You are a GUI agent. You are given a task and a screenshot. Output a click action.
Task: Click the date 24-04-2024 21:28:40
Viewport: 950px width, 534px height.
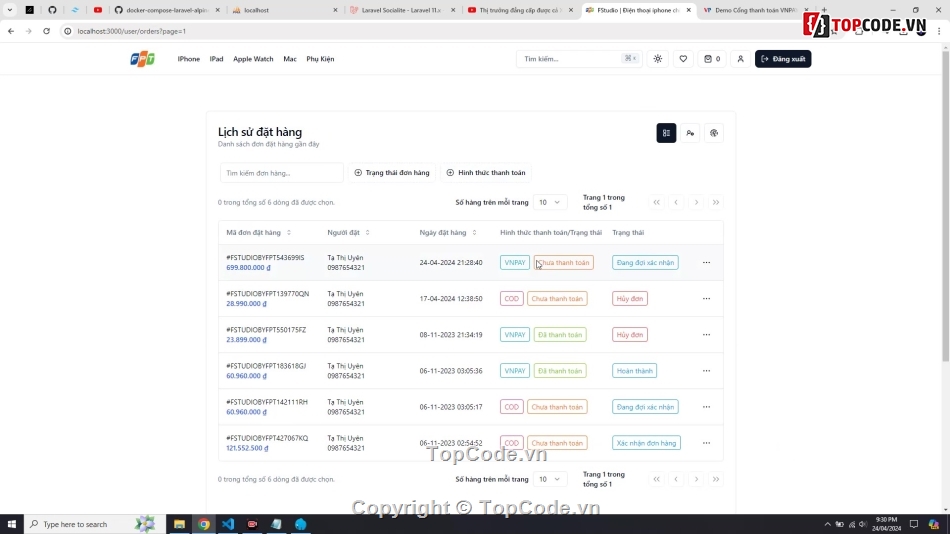click(451, 262)
